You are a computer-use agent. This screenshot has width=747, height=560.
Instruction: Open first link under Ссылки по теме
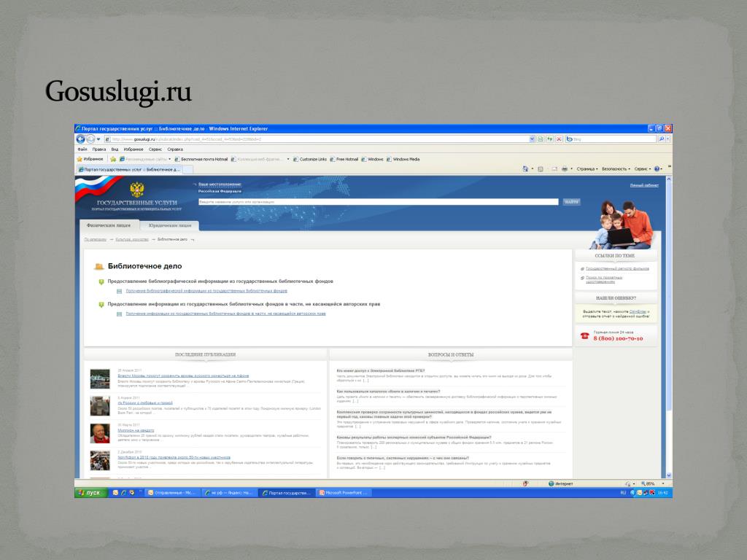(617, 268)
